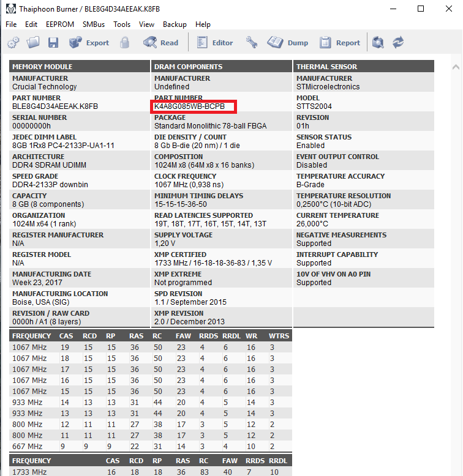This screenshot has height=476, width=463.
Task: Click sensor status value Enabled
Action: 311,146
